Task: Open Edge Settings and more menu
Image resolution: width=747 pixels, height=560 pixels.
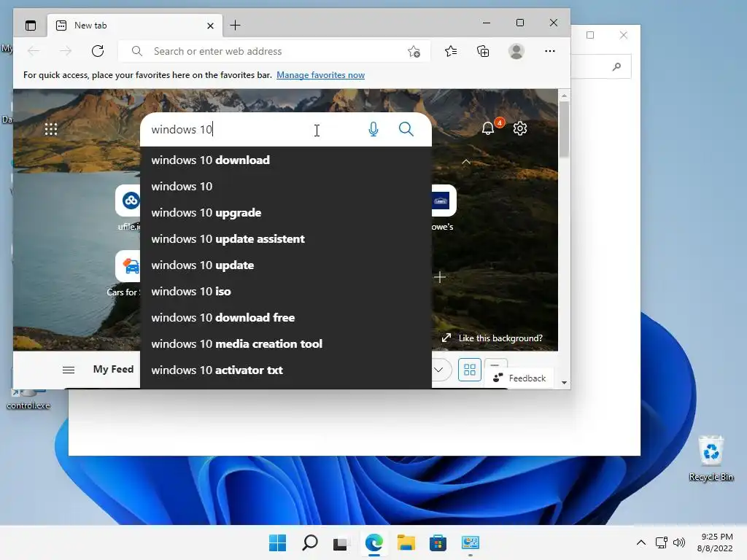Action: click(550, 51)
